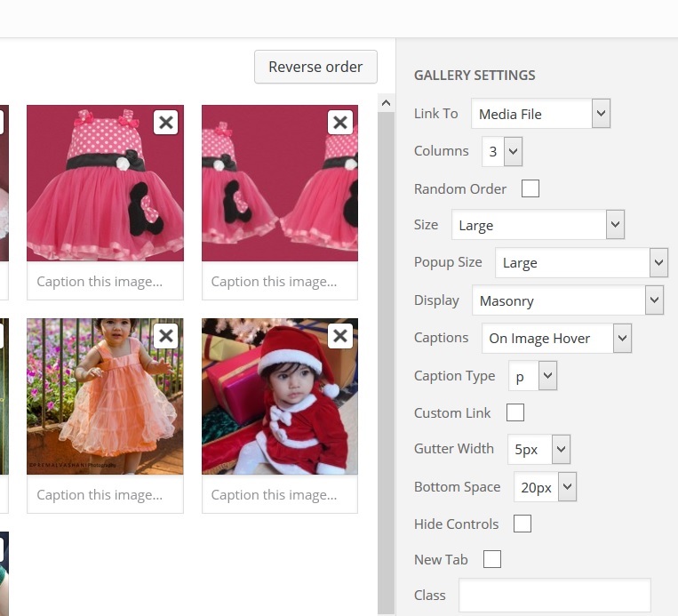Tick the Custom Link checkbox
This screenshot has height=616, width=678.
coord(515,412)
